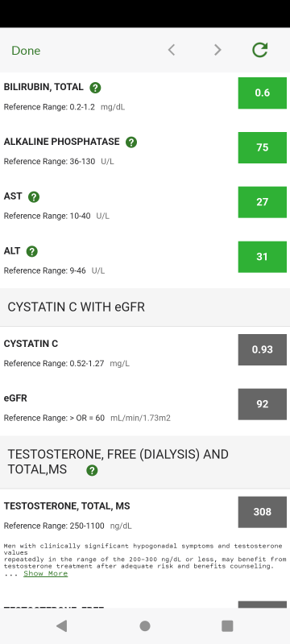Tap the Done button
Viewport: 290px width, 644px height.
pos(26,51)
